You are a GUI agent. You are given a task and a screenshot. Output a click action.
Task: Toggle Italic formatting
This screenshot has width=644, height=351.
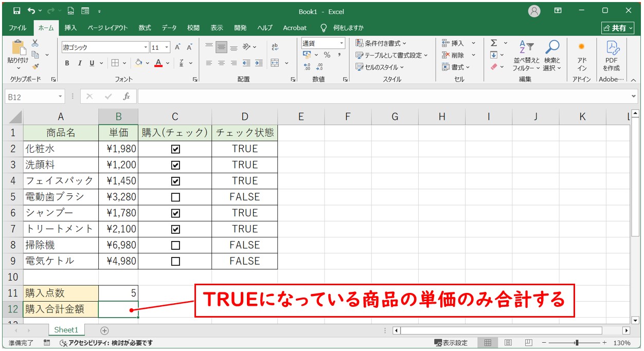[80, 63]
